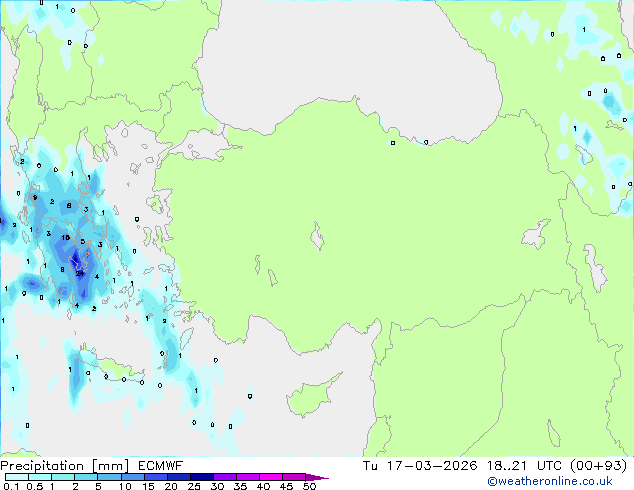Select the 5–10 mm legend swatch

click(x=109, y=477)
